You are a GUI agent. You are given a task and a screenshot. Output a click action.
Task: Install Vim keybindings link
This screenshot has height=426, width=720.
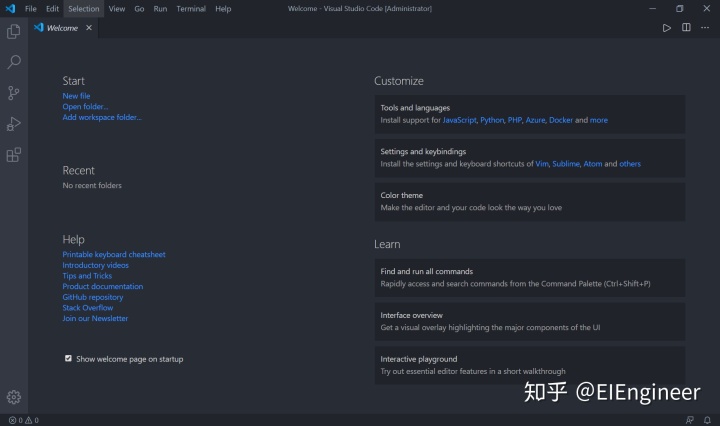(x=542, y=164)
